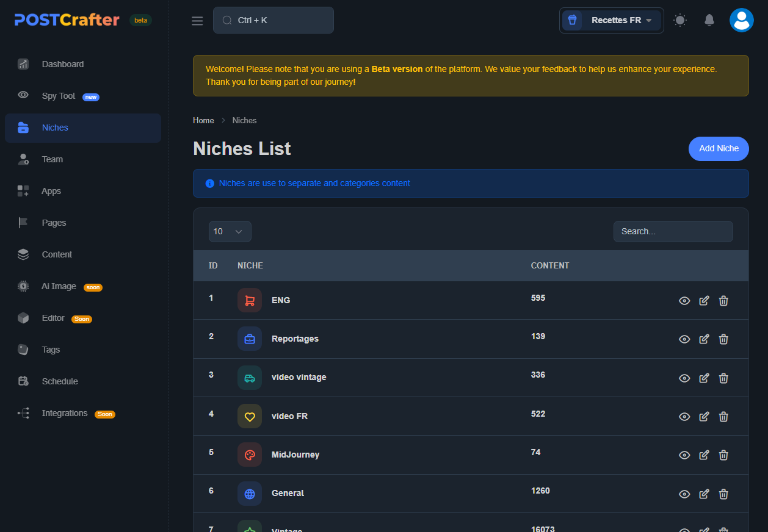Edit the Reportages niche
Screen dimensions: 768x532
(x=704, y=339)
